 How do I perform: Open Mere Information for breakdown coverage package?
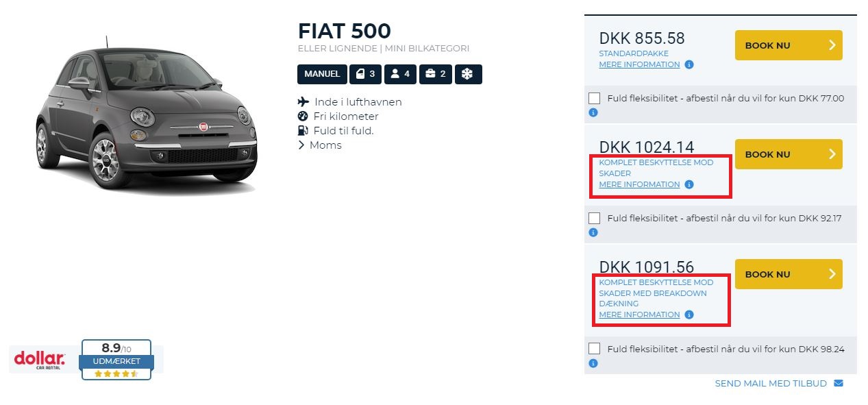639,315
